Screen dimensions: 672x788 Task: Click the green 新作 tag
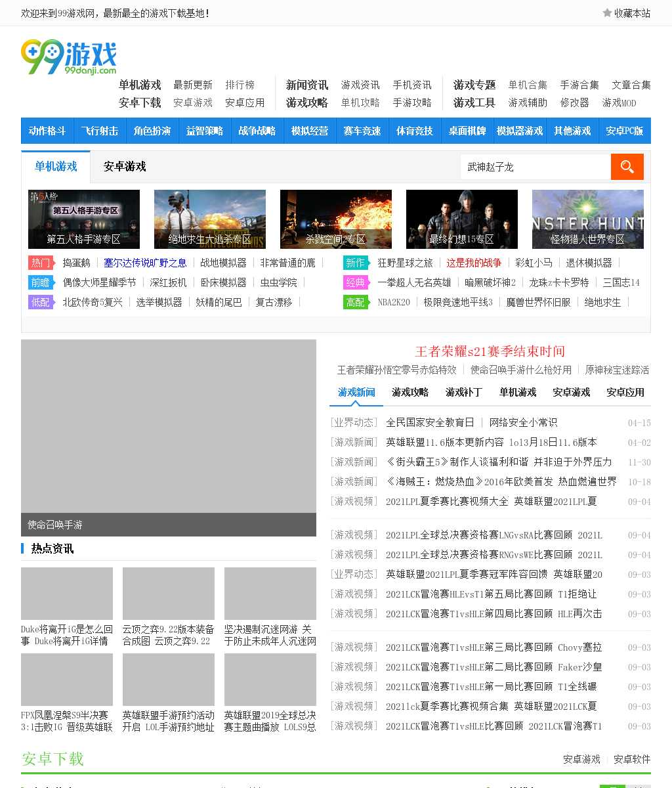click(356, 263)
